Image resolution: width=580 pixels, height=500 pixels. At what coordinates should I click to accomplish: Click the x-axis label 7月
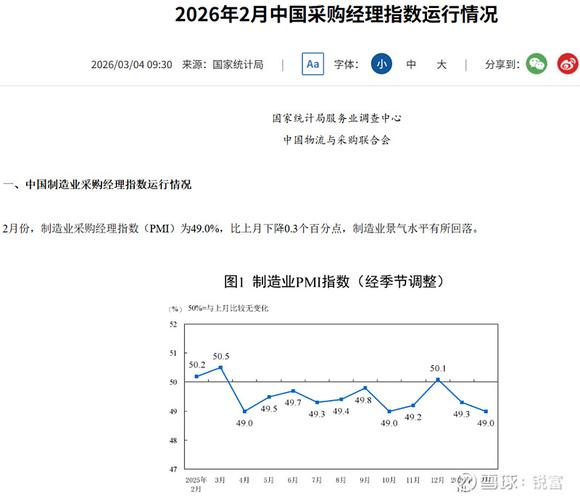click(x=317, y=480)
